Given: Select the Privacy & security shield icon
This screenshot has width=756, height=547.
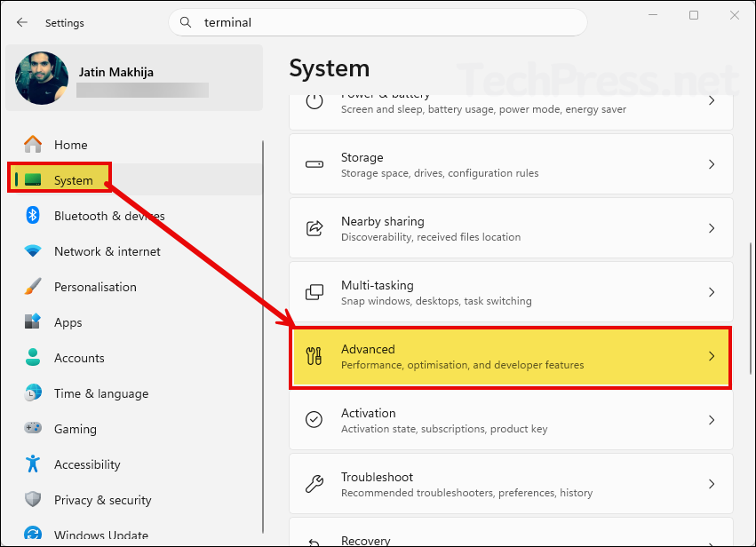Looking at the screenshot, I should [32, 500].
